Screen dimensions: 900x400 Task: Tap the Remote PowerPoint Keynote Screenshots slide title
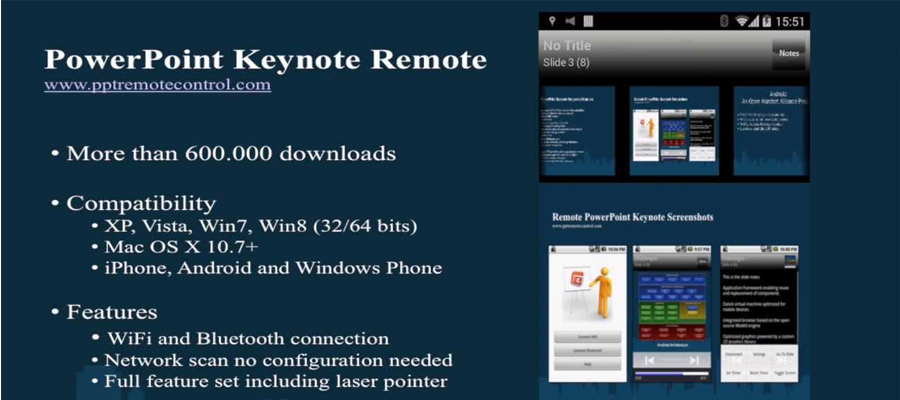(x=633, y=218)
